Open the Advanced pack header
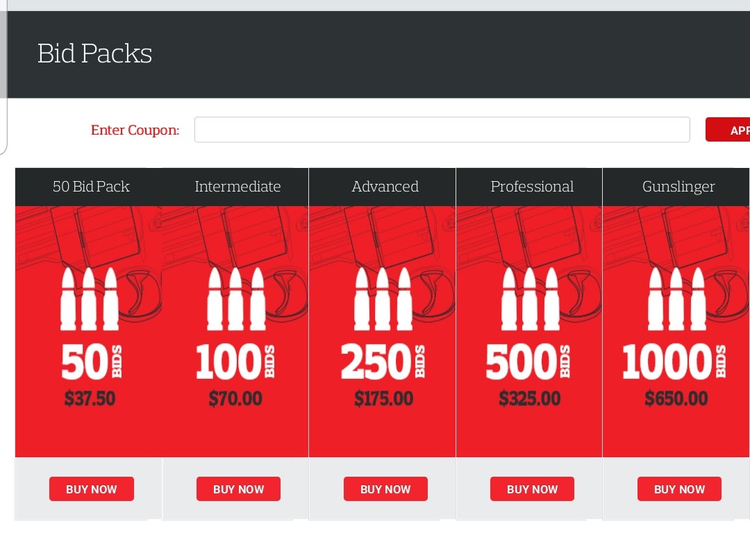Screen dimensions: 750x560 (x=385, y=187)
